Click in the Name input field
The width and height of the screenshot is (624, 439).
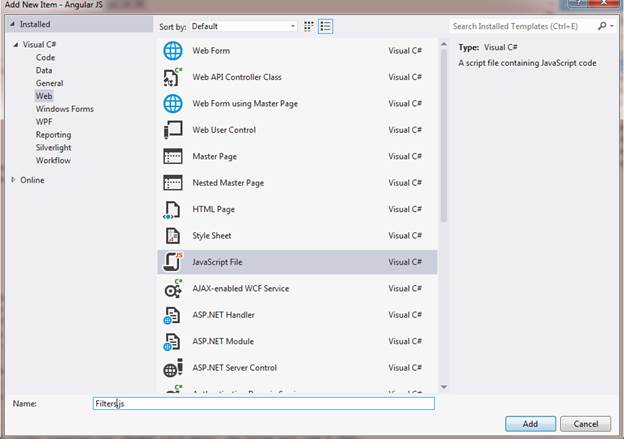(264, 404)
